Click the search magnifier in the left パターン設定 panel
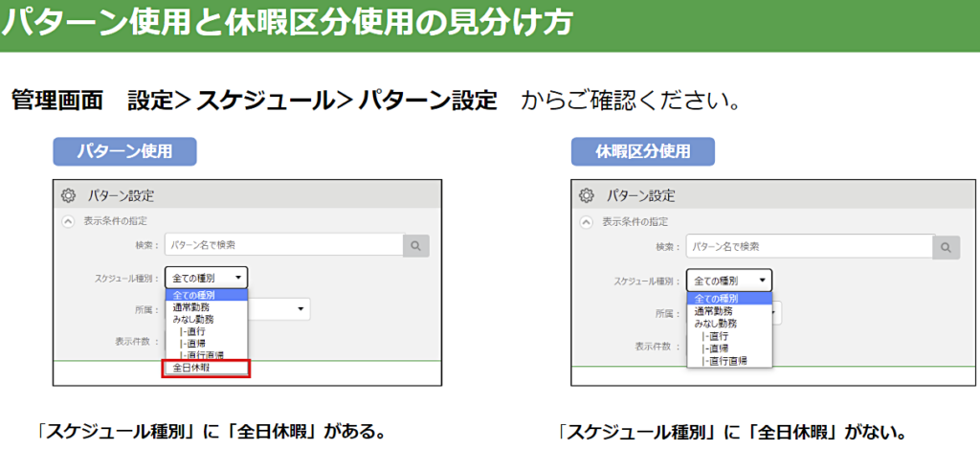Image resolution: width=980 pixels, height=450 pixels. pos(415,246)
